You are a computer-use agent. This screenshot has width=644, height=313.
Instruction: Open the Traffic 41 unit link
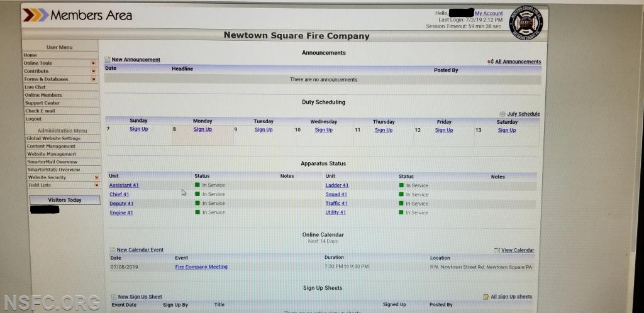click(336, 204)
